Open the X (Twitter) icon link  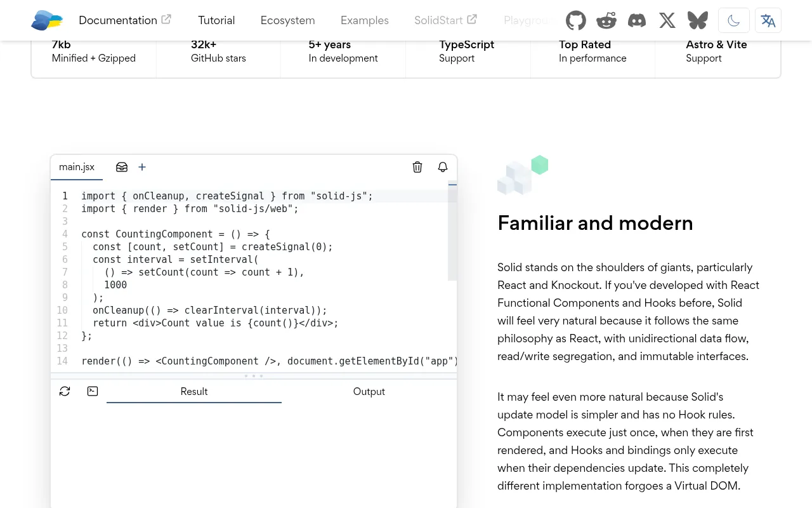coord(667,20)
